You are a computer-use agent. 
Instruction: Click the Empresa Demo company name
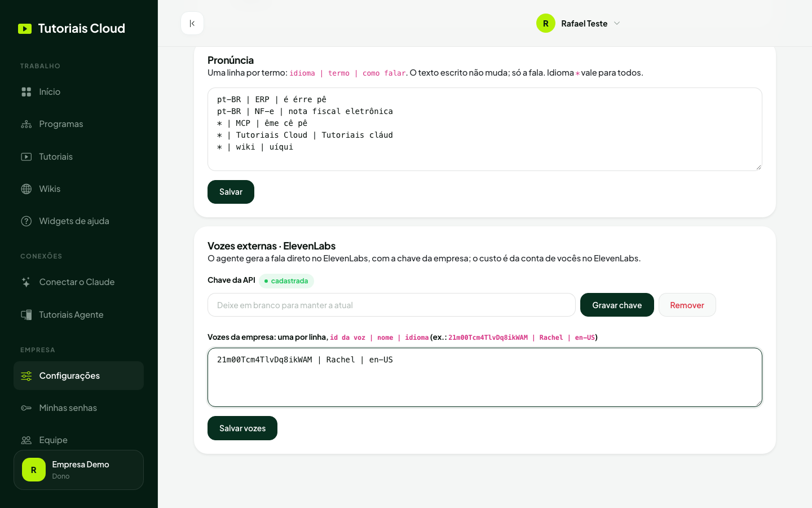click(x=81, y=465)
